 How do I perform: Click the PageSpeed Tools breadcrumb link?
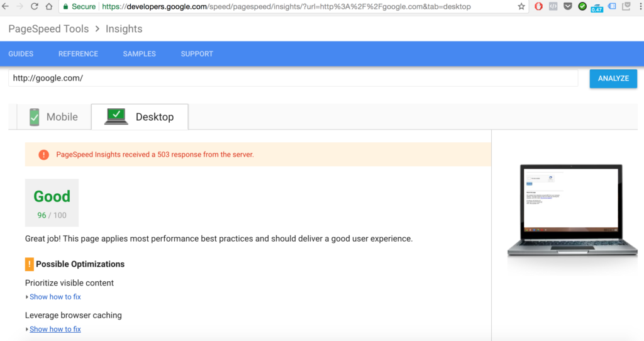click(48, 29)
